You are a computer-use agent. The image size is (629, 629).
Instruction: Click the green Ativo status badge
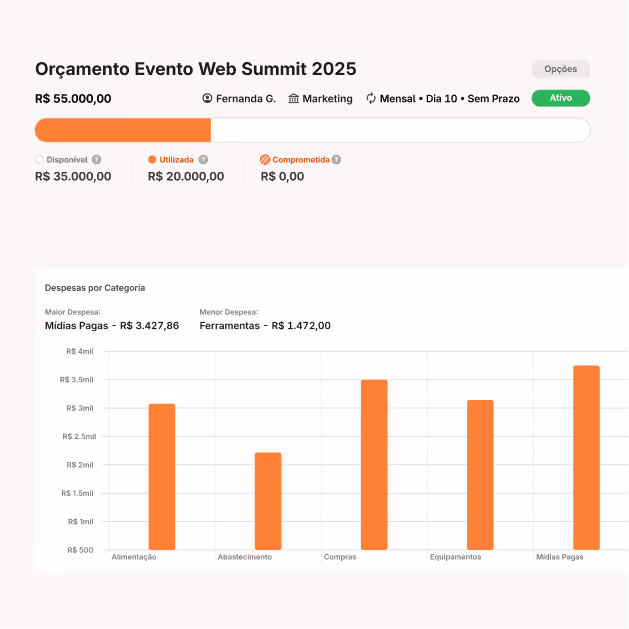(x=560, y=98)
